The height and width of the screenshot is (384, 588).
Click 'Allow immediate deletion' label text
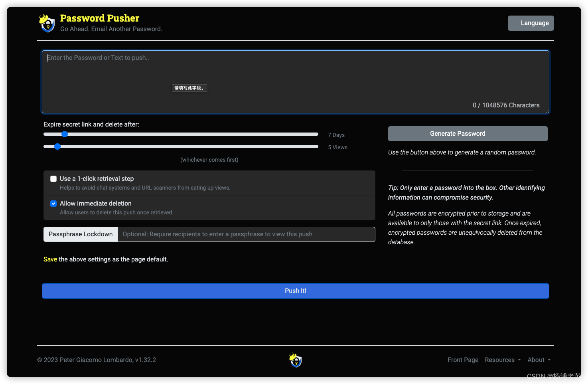coord(96,204)
